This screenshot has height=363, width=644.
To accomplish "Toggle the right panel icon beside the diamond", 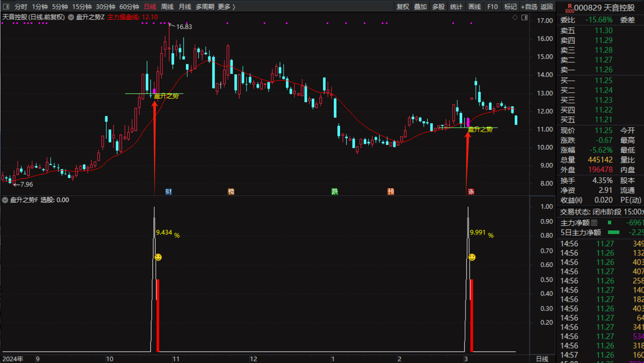I will click(524, 17).
